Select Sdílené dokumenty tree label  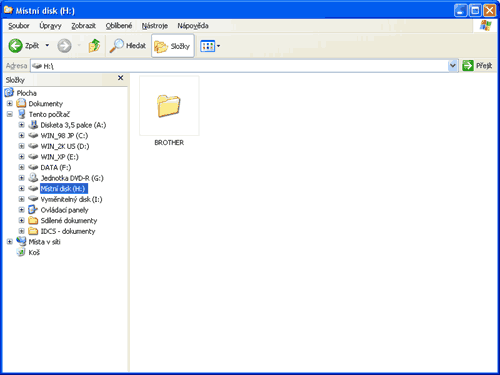tap(69, 221)
